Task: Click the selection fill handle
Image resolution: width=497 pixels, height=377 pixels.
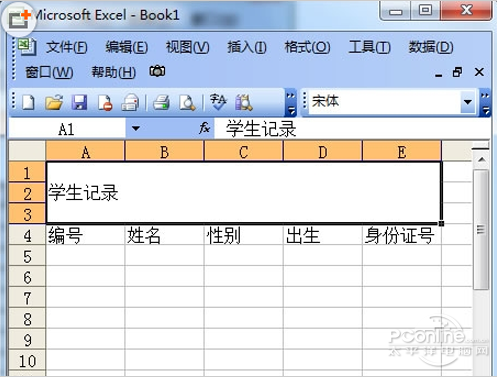Action: pyautogui.click(x=441, y=223)
